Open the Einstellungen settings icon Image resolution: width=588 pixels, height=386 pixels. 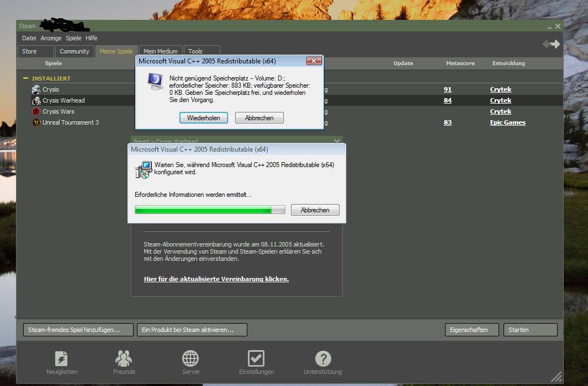click(x=256, y=359)
